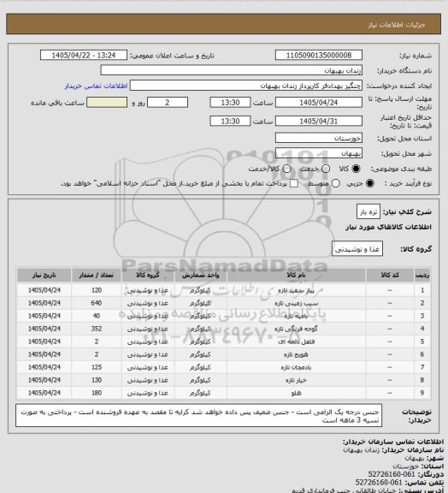Select the row for بامیه تازه
This screenshot has width=448, height=493.
tap(224, 316)
